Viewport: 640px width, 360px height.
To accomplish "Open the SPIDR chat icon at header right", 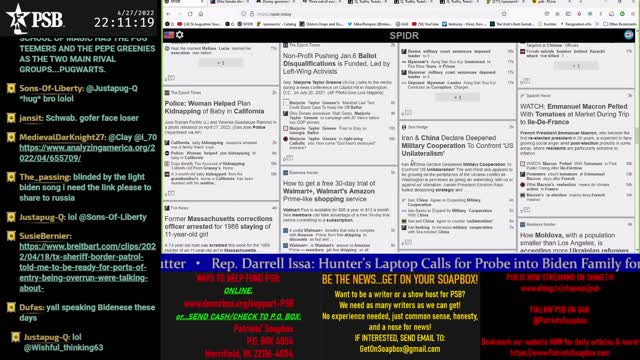I will point(629,35).
